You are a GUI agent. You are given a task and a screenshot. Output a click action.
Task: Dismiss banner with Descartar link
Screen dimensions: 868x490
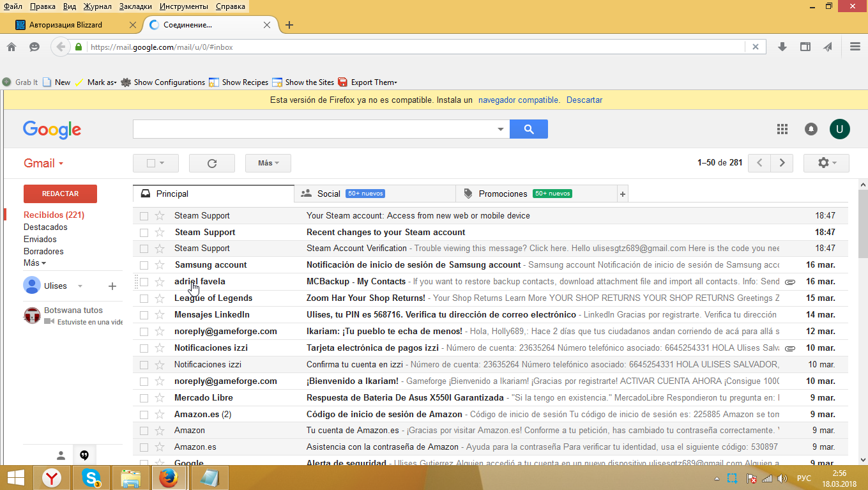pos(584,100)
